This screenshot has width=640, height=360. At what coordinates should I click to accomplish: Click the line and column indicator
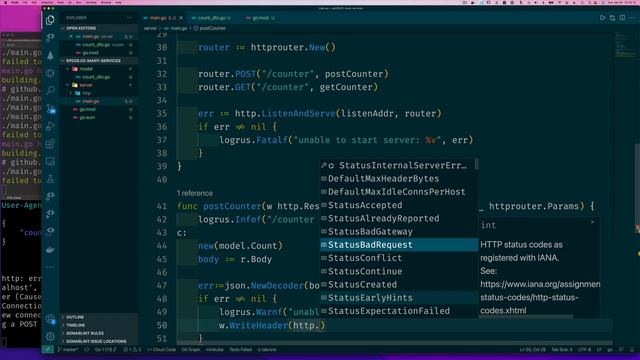(x=533, y=350)
